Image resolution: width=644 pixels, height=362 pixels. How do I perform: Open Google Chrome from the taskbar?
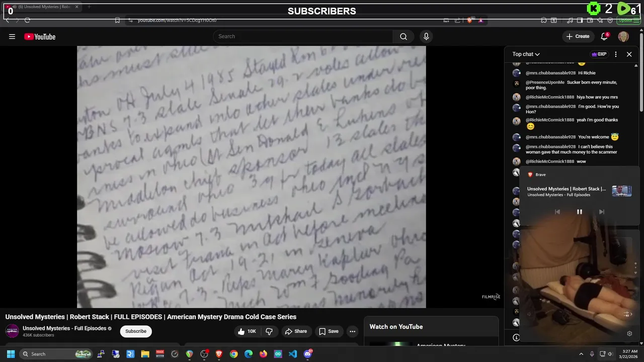(234, 354)
